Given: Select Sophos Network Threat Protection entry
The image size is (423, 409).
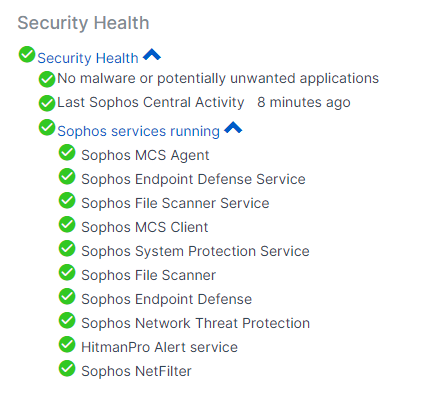Looking at the screenshot, I should click(x=196, y=323).
